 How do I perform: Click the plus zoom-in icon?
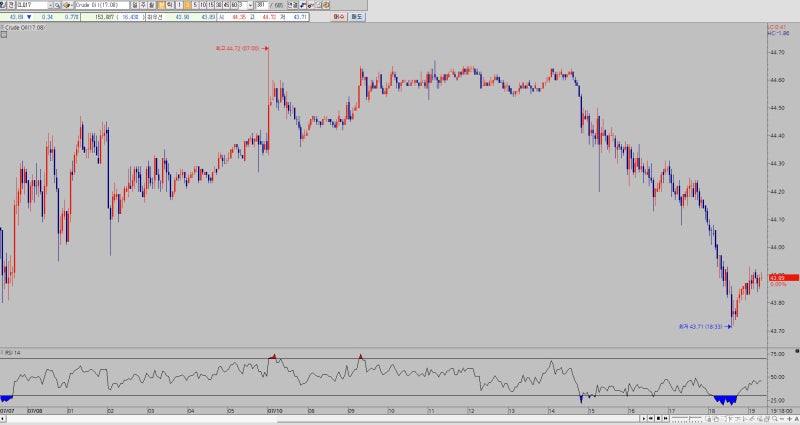[789, 418]
